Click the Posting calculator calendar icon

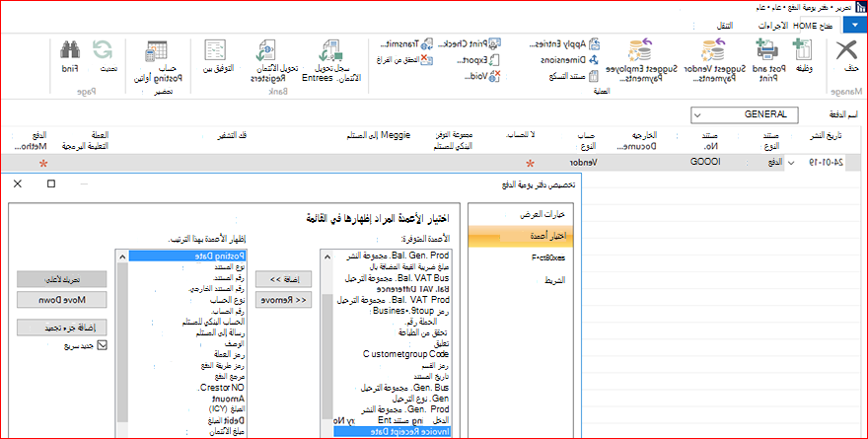[x=156, y=51]
